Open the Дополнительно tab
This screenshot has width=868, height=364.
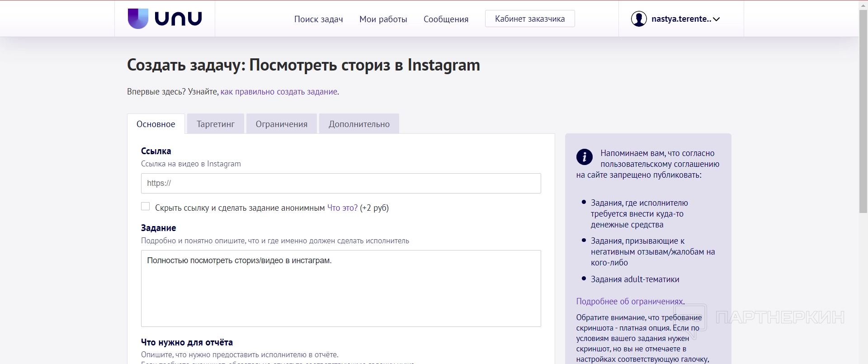[x=359, y=124]
